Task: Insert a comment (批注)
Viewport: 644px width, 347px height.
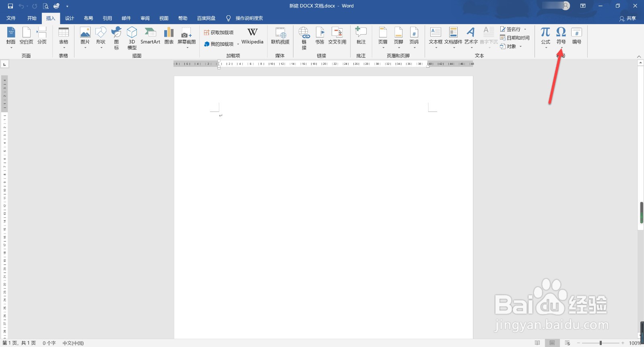Action: coord(361,36)
